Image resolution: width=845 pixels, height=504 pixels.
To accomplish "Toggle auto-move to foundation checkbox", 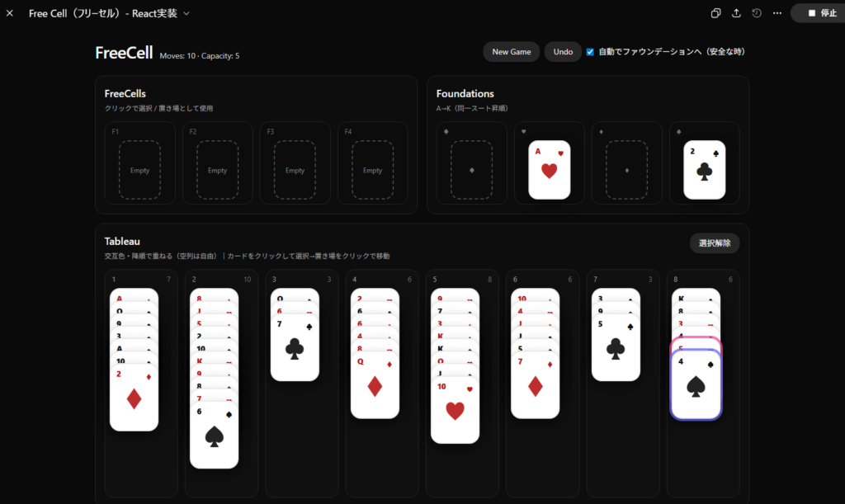I will coord(590,52).
